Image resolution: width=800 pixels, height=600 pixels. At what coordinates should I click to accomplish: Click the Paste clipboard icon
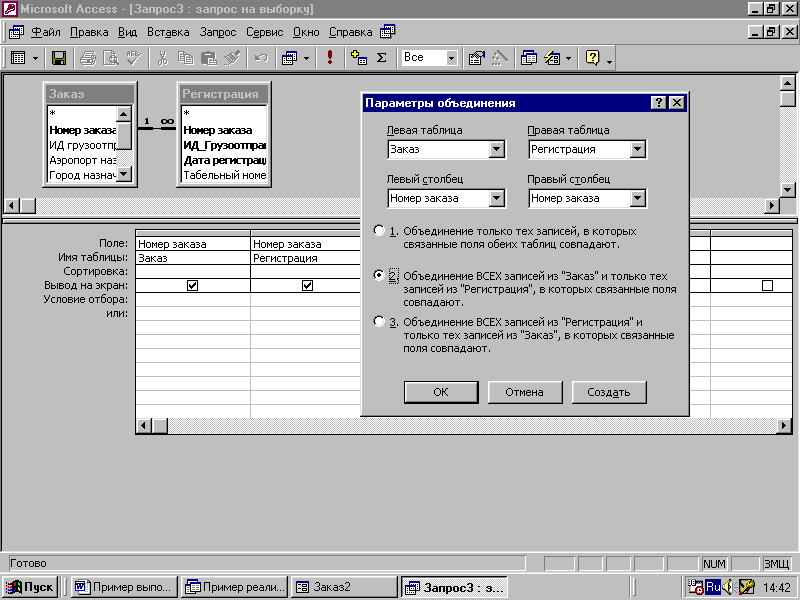pyautogui.click(x=209, y=58)
